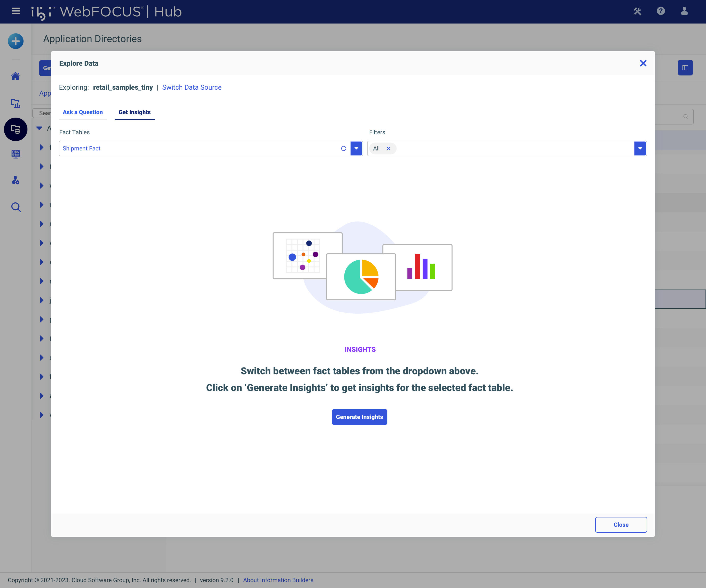Toggle the side panel icon near top right
Screen dimensions: 706x588
coord(685,68)
